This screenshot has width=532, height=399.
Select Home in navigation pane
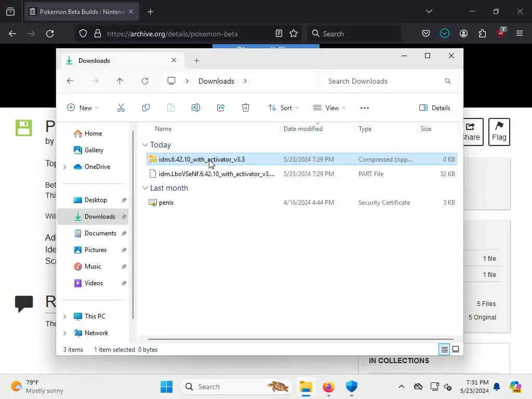92,134
